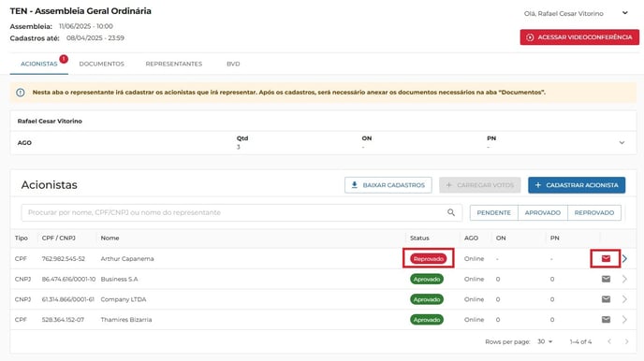Click the Baixar Cadastros button
This screenshot has width=644, height=361.
point(388,185)
